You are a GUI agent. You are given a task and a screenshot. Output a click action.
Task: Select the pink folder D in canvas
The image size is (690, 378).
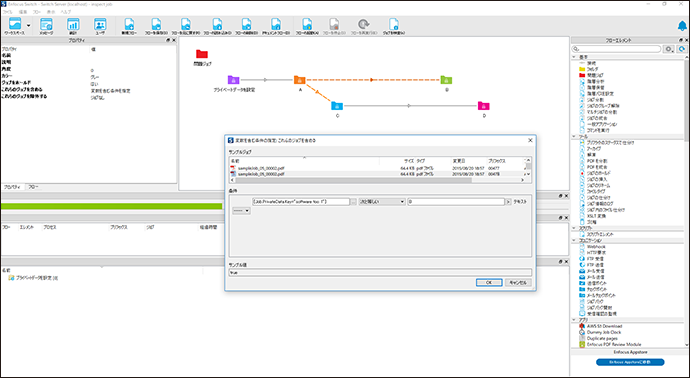pyautogui.click(x=484, y=106)
